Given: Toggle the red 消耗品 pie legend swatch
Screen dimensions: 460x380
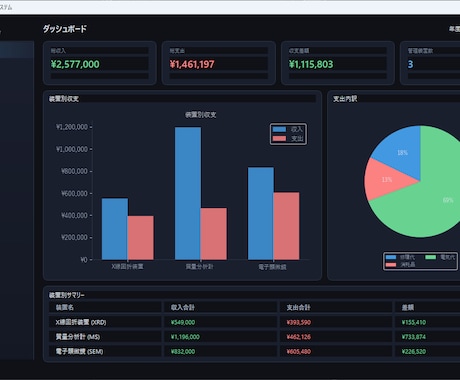Looking at the screenshot, I should [x=391, y=265].
